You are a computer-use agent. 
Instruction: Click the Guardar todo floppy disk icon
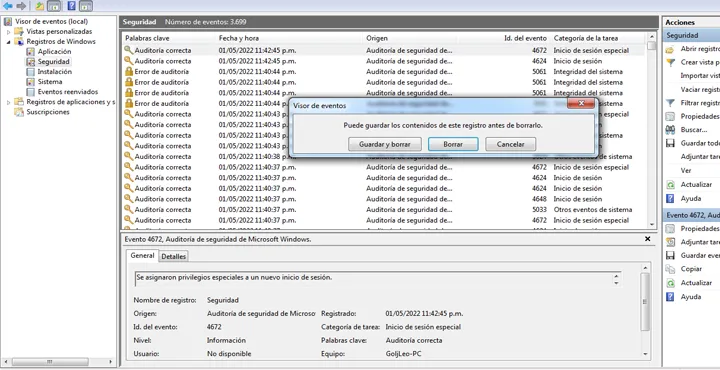coord(670,143)
